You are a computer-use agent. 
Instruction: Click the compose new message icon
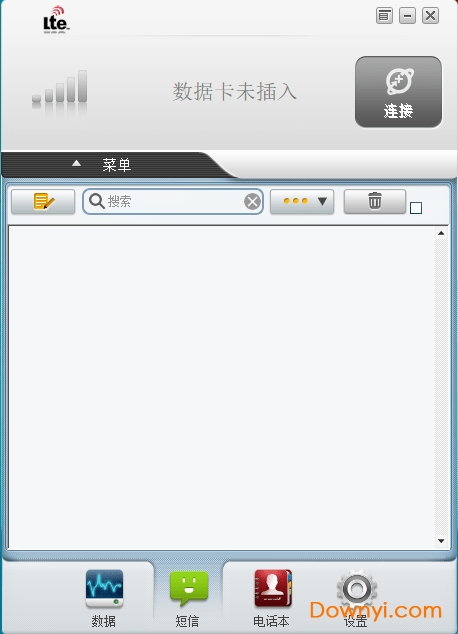(43, 201)
